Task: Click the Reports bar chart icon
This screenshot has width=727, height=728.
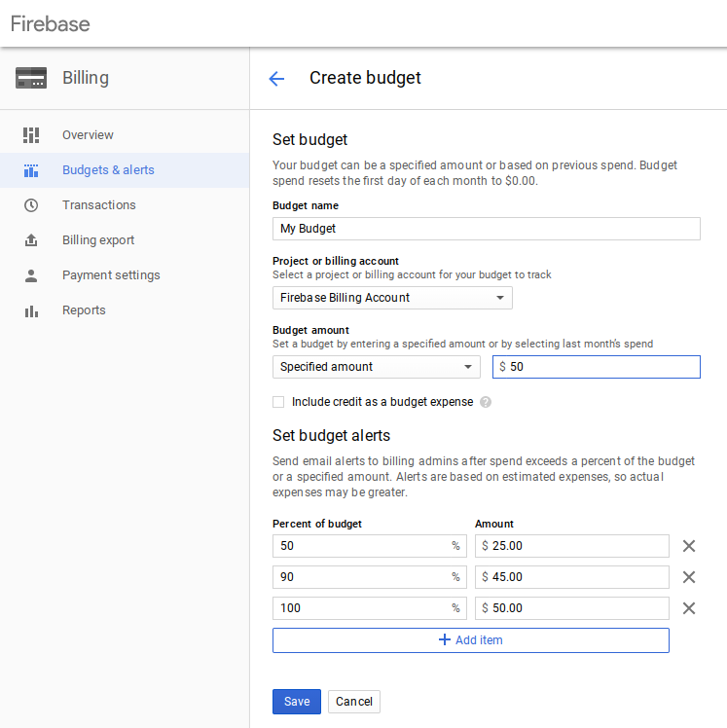Action: point(31,310)
